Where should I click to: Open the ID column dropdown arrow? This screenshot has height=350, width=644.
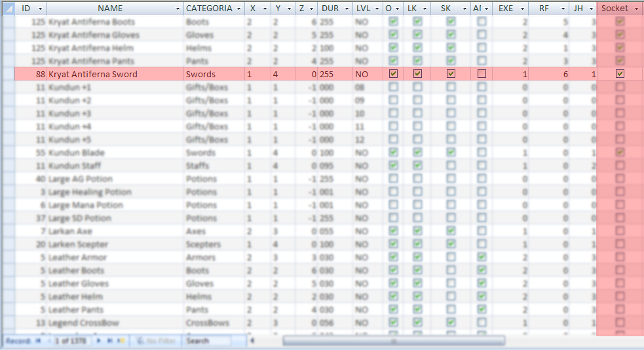[x=40, y=9]
